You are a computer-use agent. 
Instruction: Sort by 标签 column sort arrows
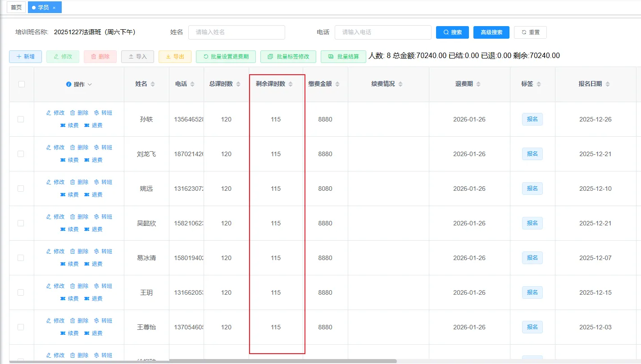539,84
